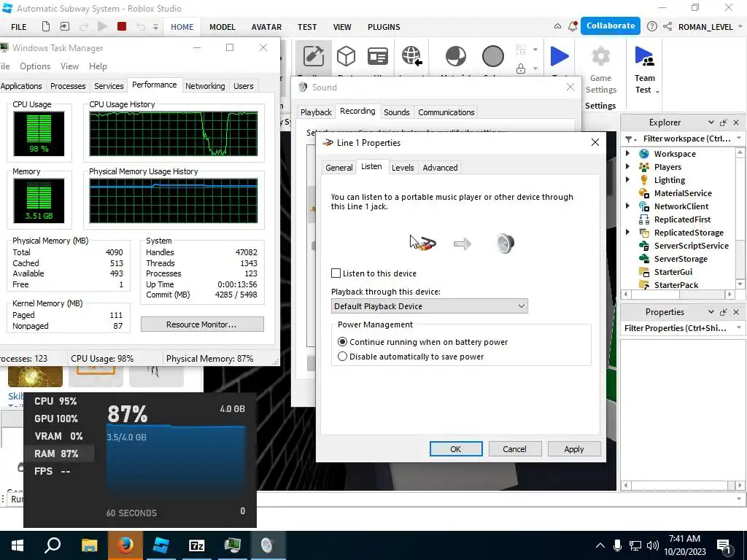Expand the ReplicatedStorage tree node

627,233
